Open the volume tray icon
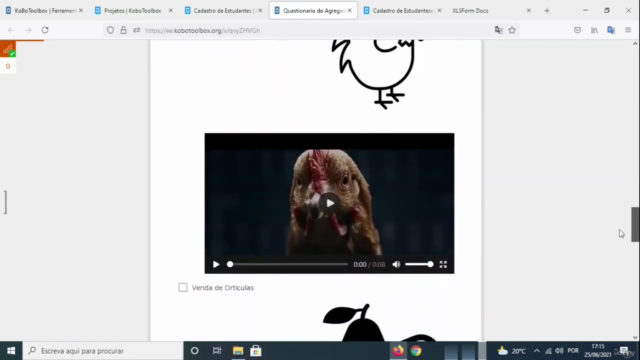640x360 pixels. pos(559,351)
